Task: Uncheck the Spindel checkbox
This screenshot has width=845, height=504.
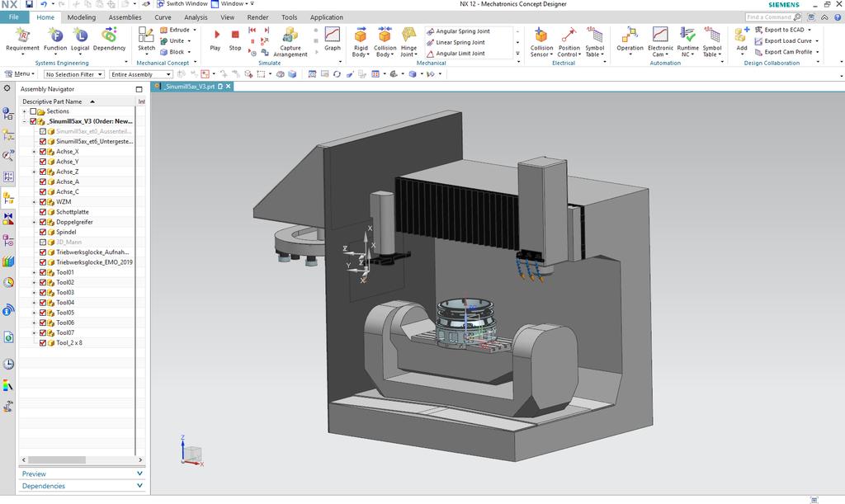Action: coord(43,232)
